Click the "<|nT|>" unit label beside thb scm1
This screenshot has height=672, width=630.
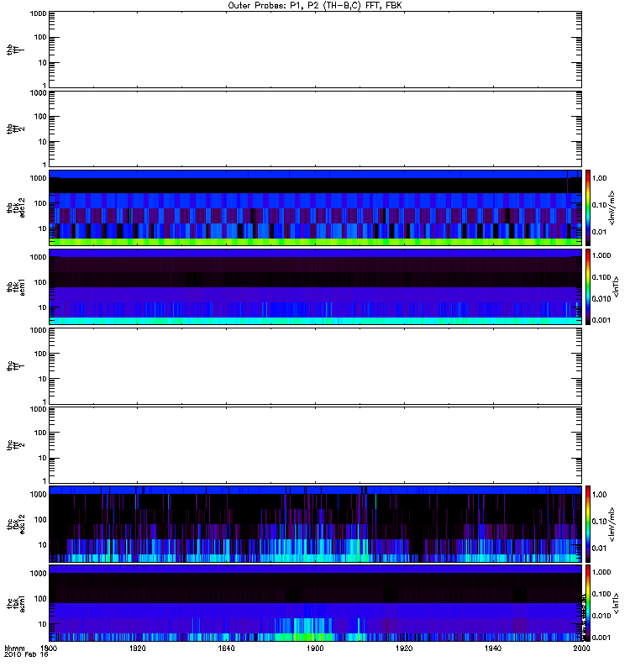coord(617,287)
